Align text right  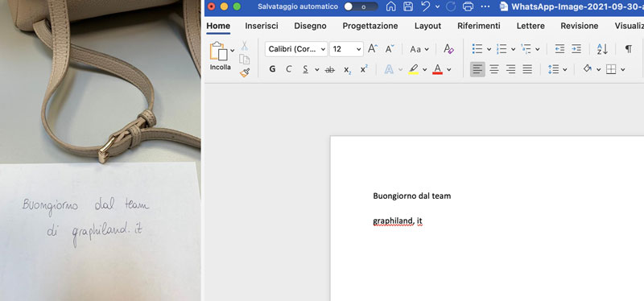[510, 69]
